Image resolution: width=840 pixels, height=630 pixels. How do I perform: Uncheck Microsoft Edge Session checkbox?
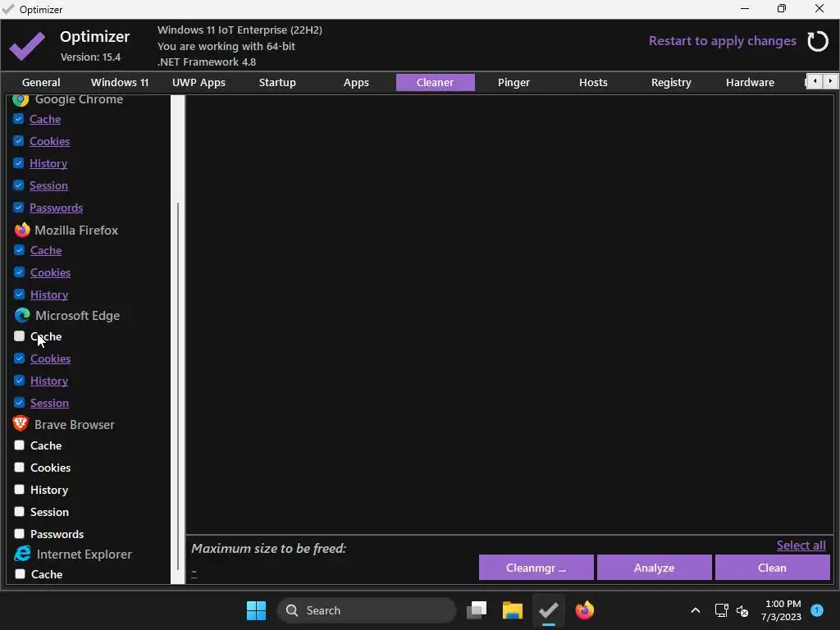coord(20,402)
